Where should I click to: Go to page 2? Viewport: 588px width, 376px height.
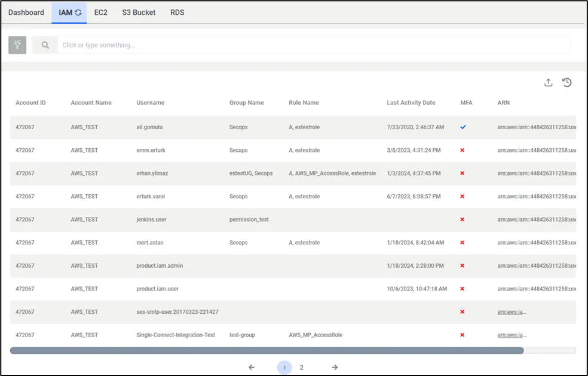(x=302, y=368)
